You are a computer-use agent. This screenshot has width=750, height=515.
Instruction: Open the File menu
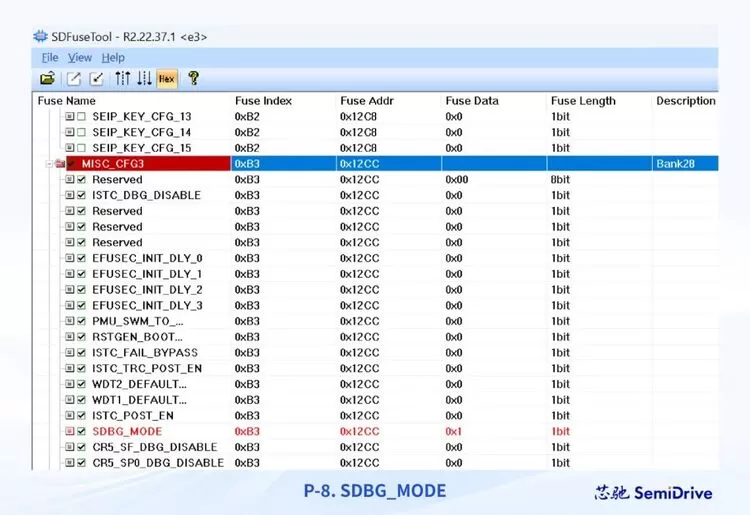pyautogui.click(x=50, y=58)
